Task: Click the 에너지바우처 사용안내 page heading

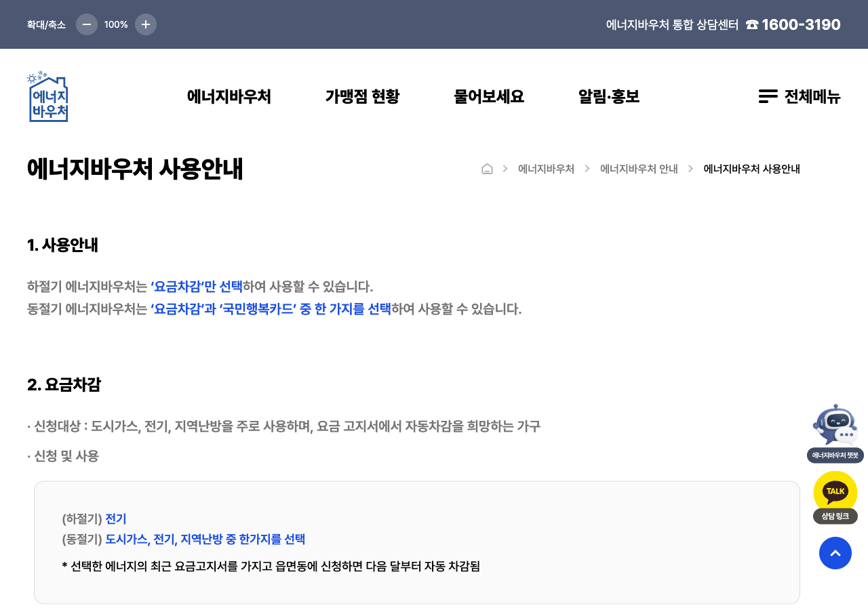Action: (x=135, y=169)
